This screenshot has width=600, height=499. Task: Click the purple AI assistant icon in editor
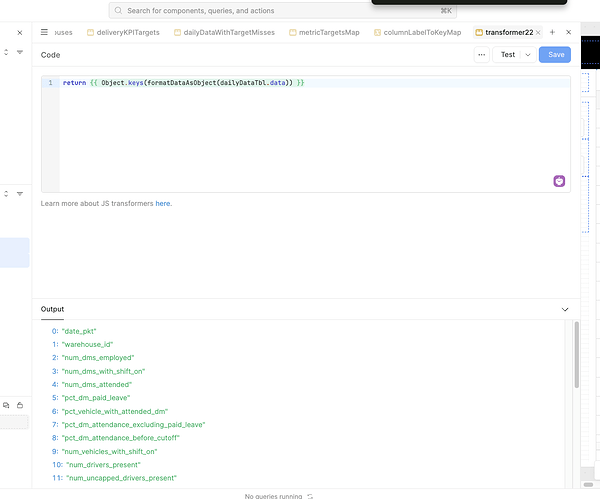tap(560, 181)
